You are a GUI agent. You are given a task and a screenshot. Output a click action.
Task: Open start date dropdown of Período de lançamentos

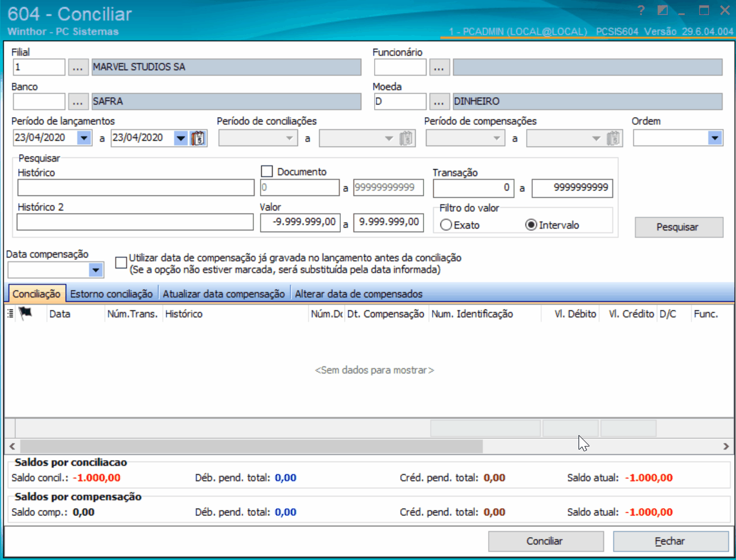pyautogui.click(x=84, y=138)
